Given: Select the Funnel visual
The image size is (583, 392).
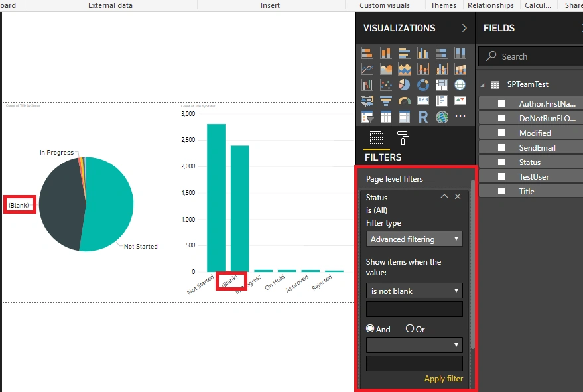Looking at the screenshot, I should click(x=385, y=101).
